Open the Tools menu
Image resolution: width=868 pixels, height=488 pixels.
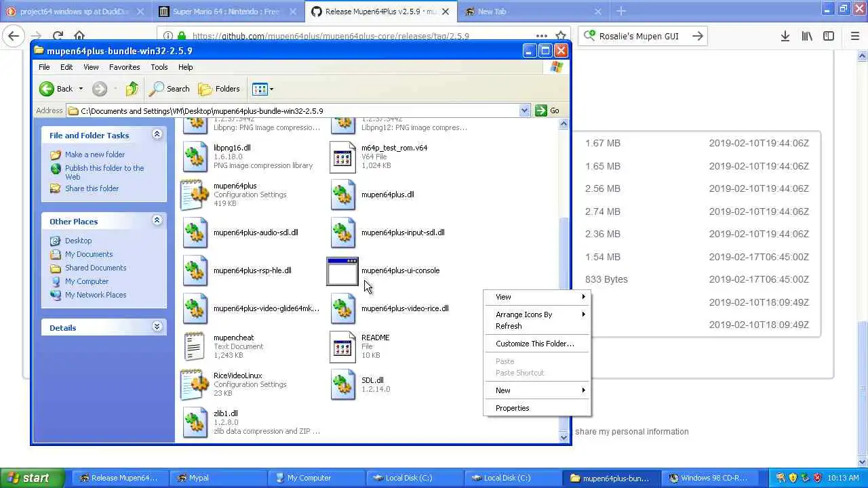tap(159, 67)
